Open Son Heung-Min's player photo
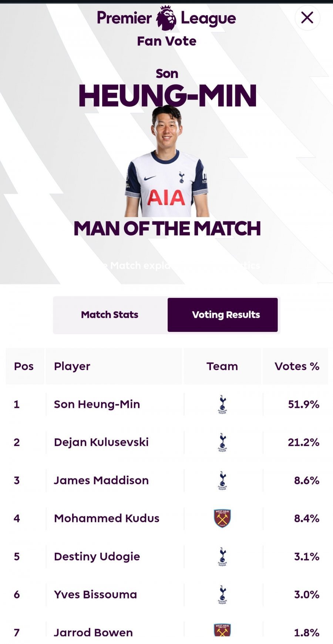333x644 pixels. 166,161
